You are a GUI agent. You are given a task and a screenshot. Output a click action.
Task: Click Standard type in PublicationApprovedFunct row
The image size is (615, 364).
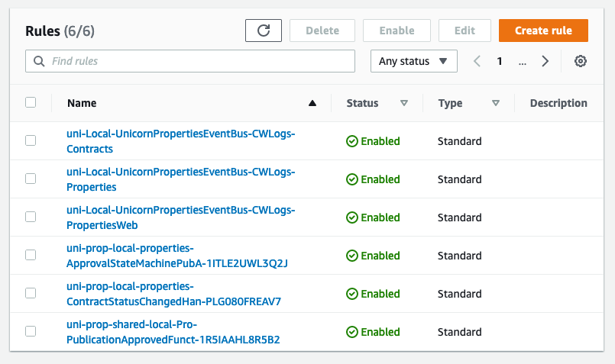pyautogui.click(x=459, y=332)
